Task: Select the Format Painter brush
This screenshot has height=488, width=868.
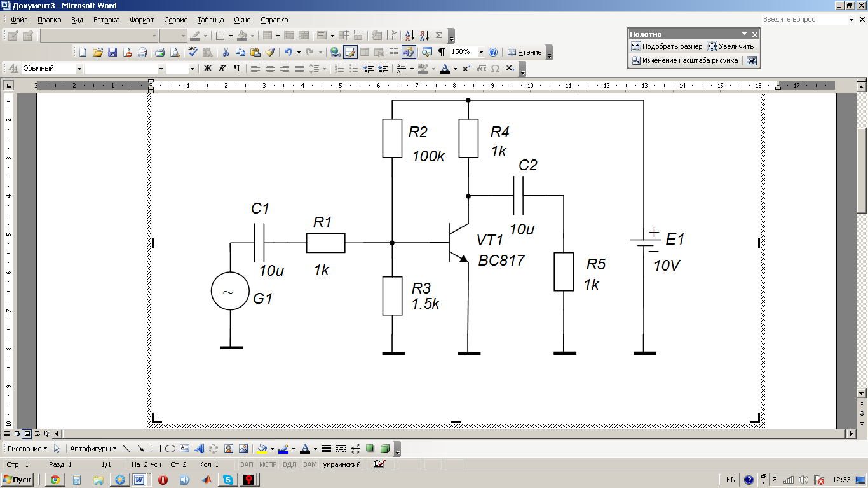Action: click(269, 52)
